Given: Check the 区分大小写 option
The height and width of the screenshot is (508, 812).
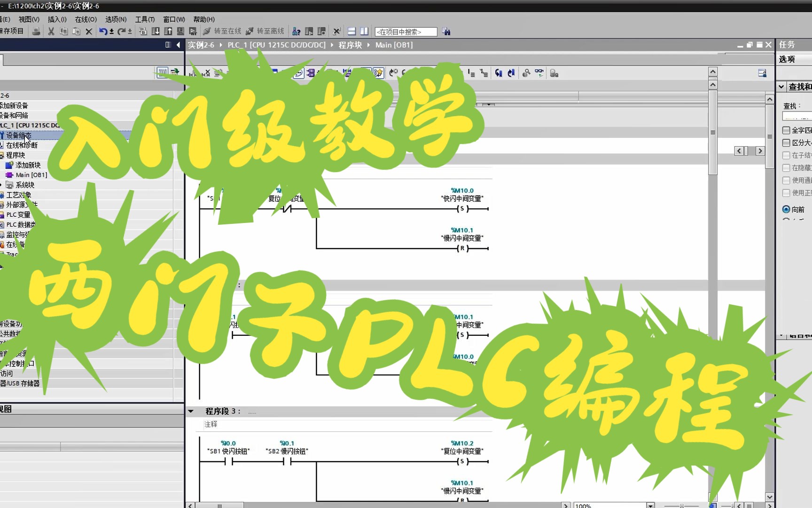Looking at the screenshot, I should tap(787, 143).
